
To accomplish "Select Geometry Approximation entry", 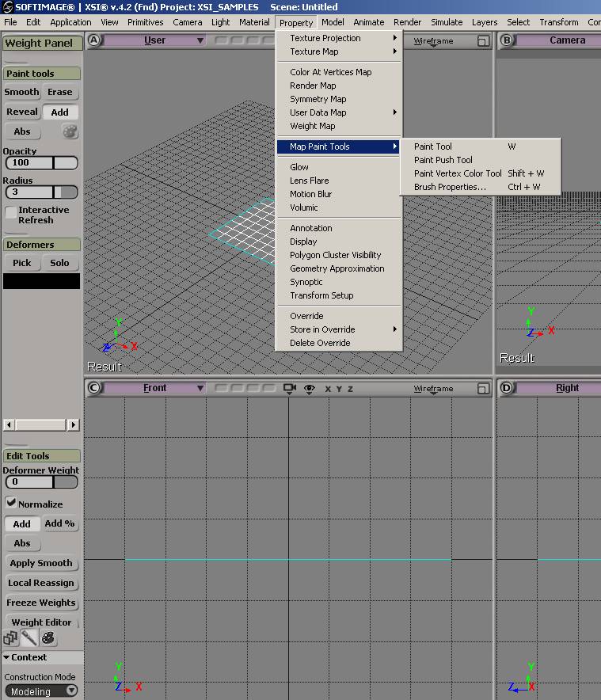I will [x=339, y=268].
